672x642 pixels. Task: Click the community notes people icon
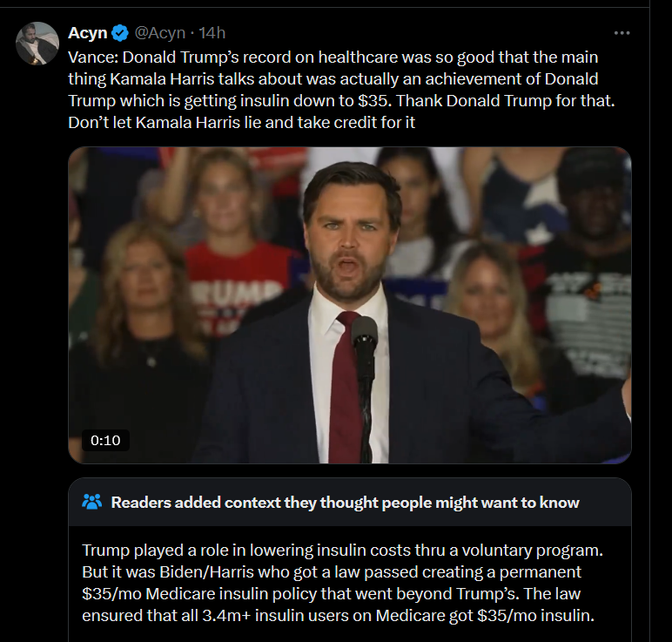(x=91, y=502)
